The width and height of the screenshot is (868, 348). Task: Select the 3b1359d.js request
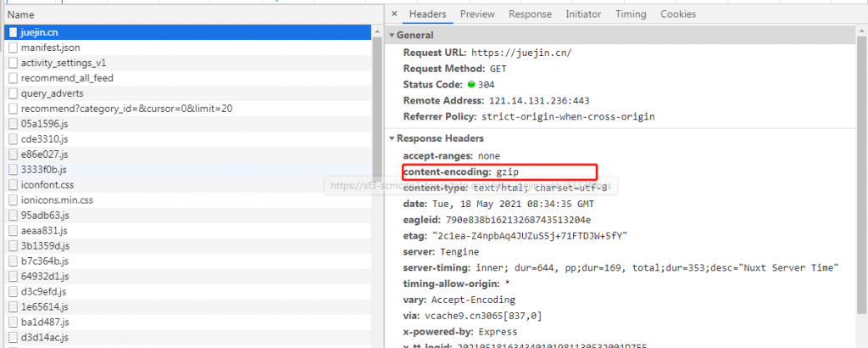188,245
